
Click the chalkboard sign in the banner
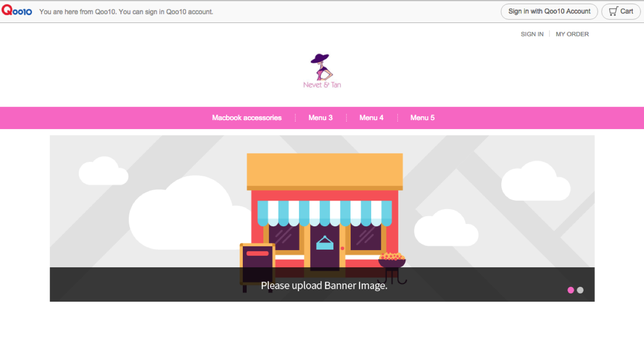[x=257, y=260]
